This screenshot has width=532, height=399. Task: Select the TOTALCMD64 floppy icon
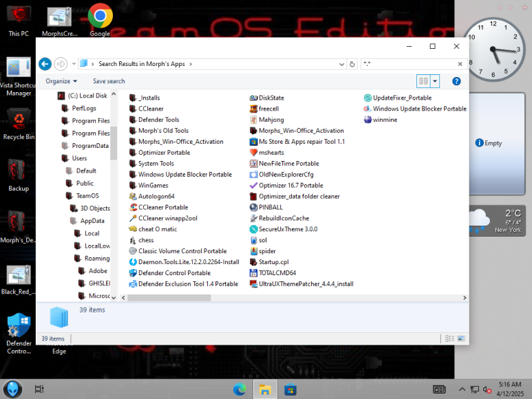(x=253, y=273)
